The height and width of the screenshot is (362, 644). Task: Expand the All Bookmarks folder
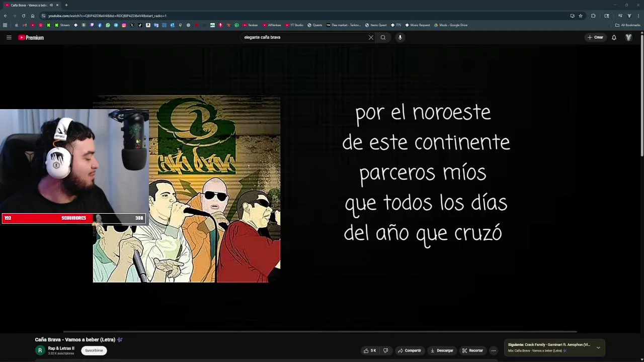[x=627, y=25]
